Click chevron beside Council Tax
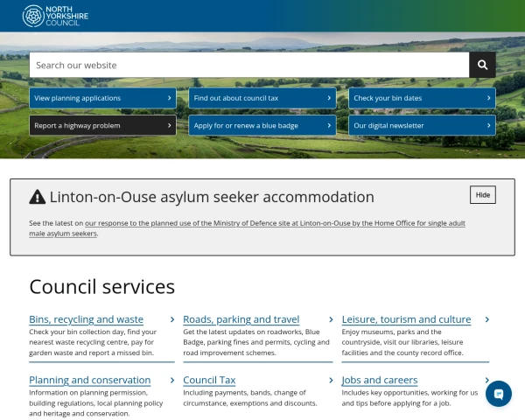The image size is (525, 420). [331, 380]
